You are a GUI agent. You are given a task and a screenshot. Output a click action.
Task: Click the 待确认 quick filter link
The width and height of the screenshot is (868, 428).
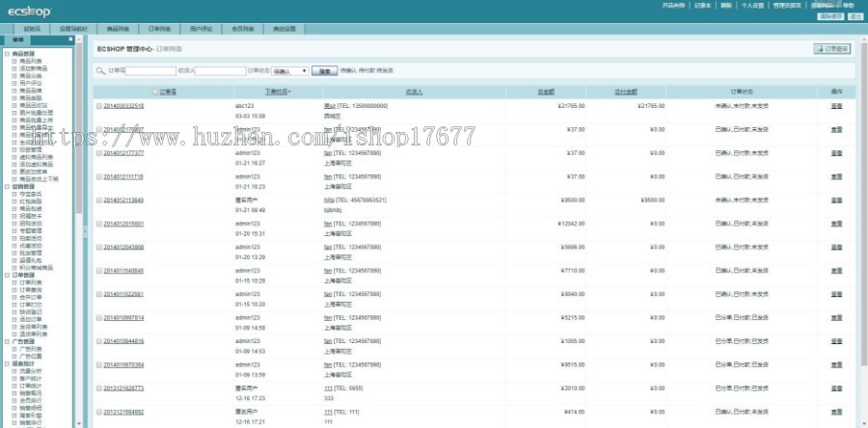pos(347,70)
